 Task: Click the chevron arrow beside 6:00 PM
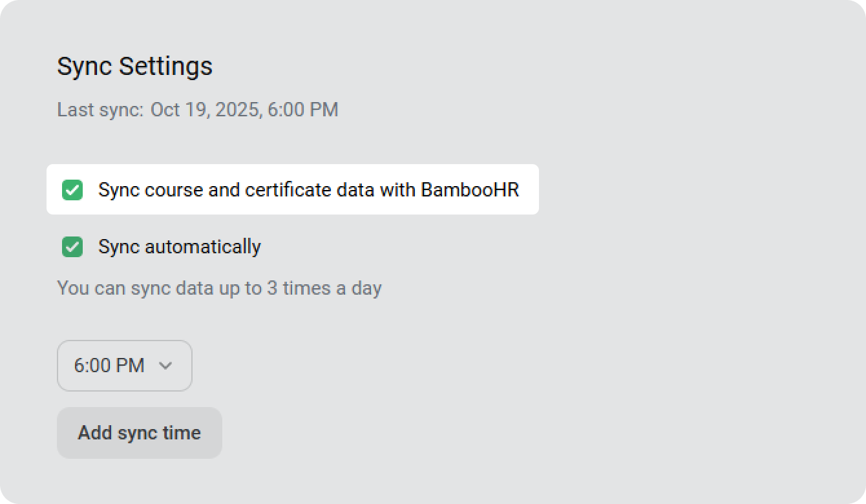[x=165, y=366]
